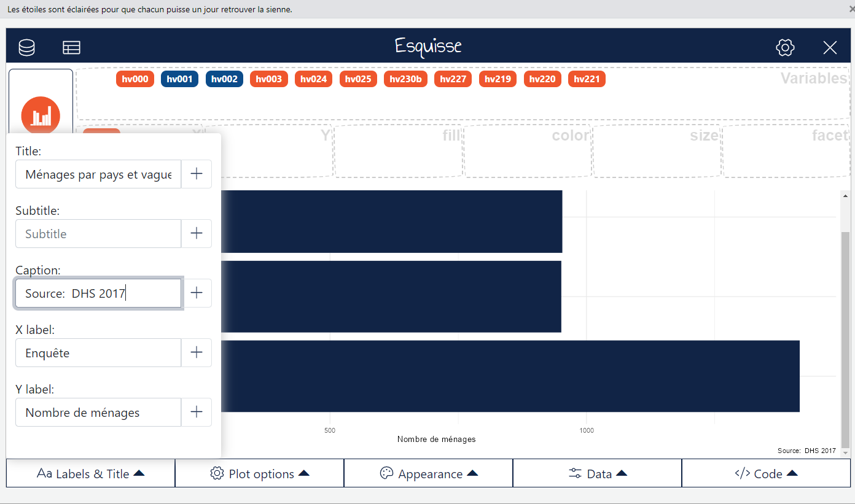
Task: Expand the Plot options menu
Action: point(260,473)
